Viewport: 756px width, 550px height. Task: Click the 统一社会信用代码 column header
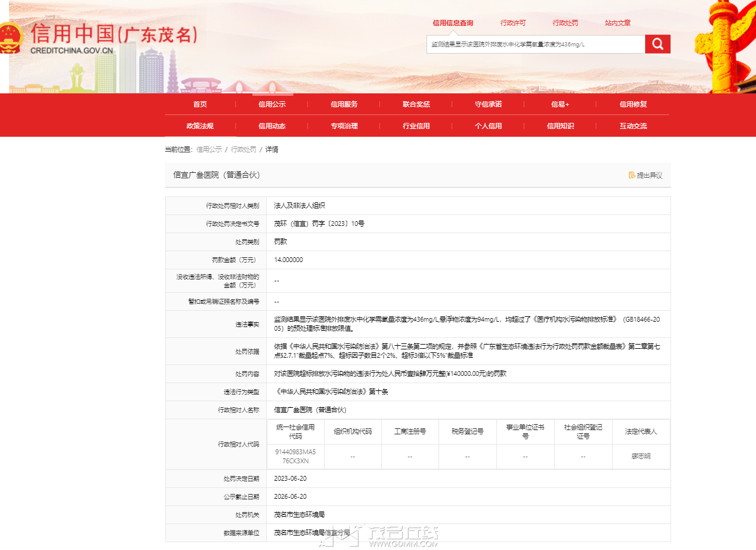pos(295,431)
